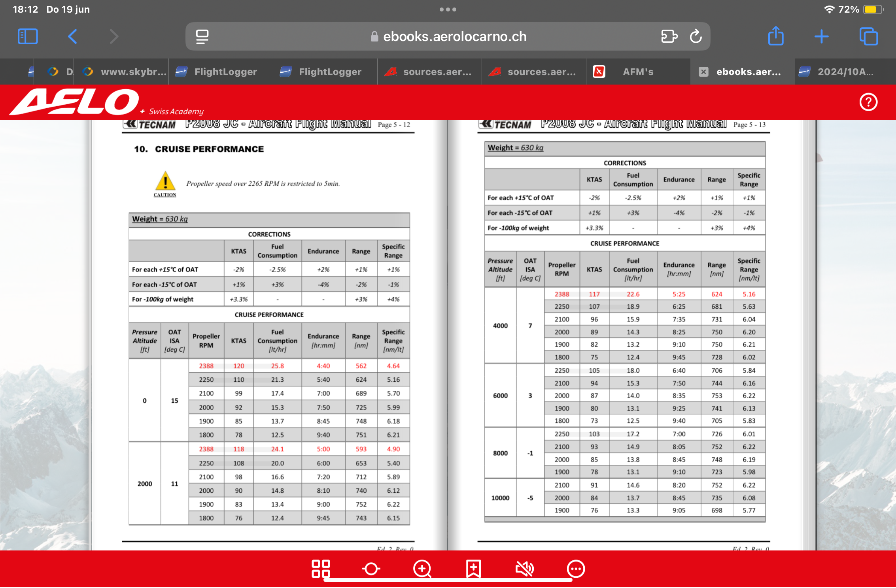The width and height of the screenshot is (896, 588).
Task: Open the thumbnail grid view icon
Action: coord(321,568)
